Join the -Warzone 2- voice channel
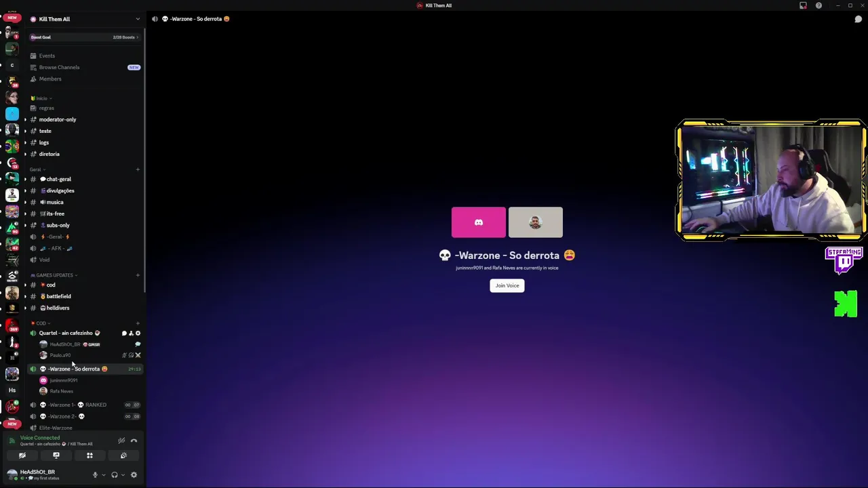Viewport: 868px width, 488px height. [x=84, y=416]
